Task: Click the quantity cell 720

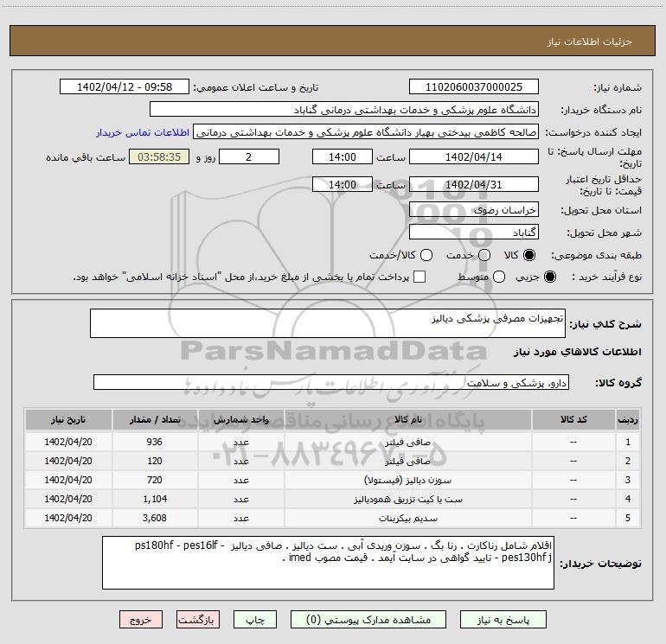Action: pos(155,480)
